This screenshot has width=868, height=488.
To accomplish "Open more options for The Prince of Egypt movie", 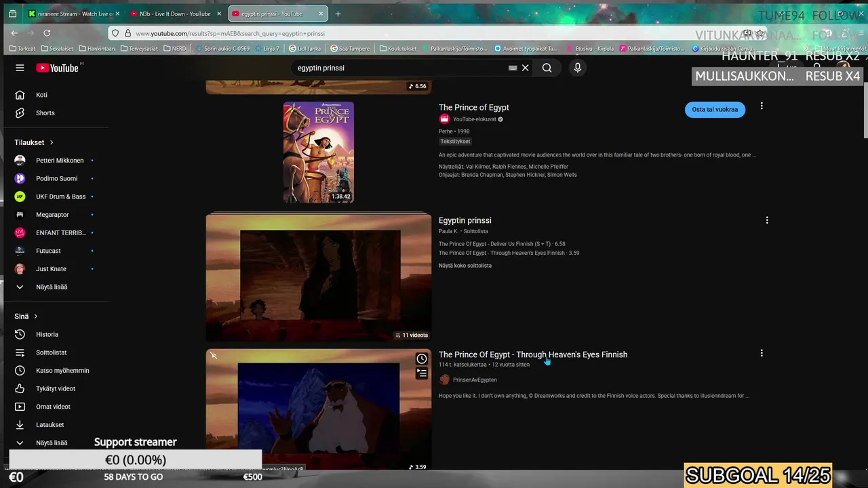I will tap(762, 106).
